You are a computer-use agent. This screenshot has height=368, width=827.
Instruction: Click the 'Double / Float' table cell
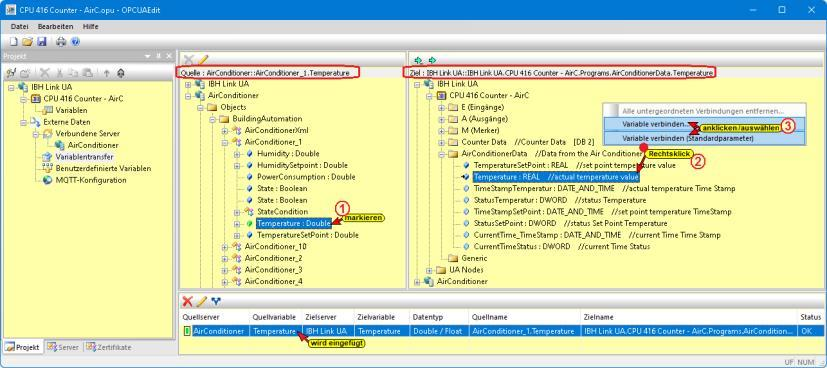438,331
